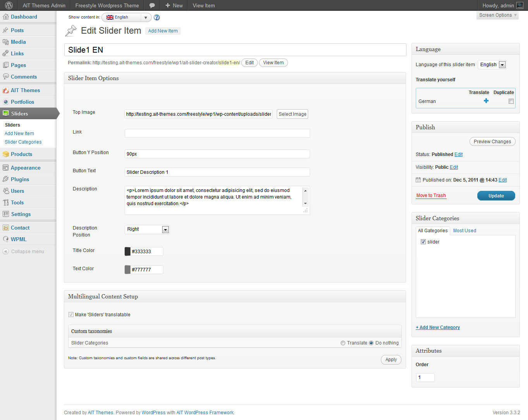This screenshot has height=420, width=528.
Task: Click the Apply button
Action: tap(391, 360)
